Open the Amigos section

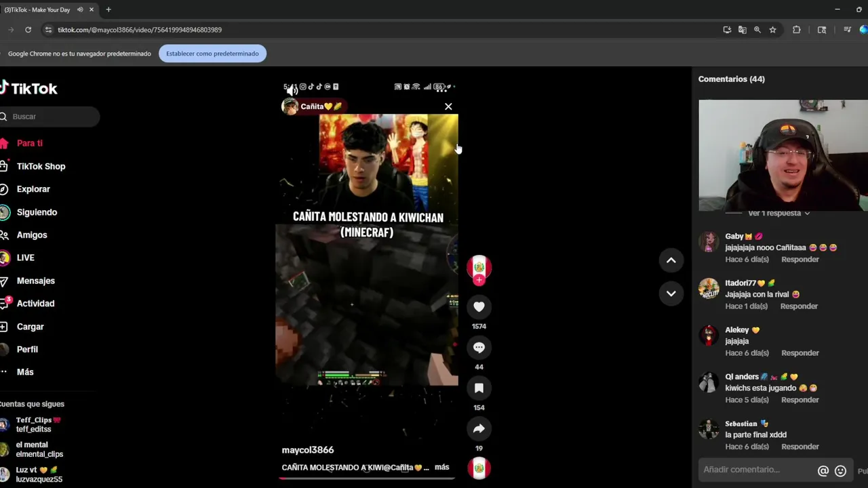(x=32, y=235)
